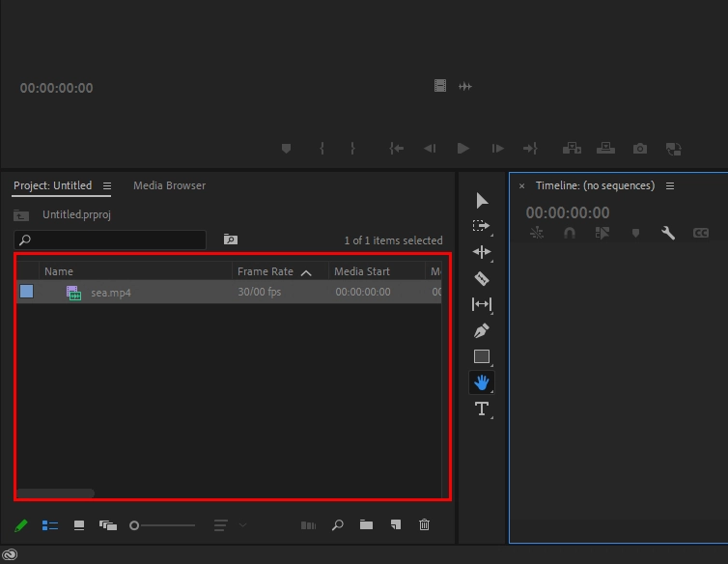
Task: Click the project search input field
Action: tap(110, 240)
